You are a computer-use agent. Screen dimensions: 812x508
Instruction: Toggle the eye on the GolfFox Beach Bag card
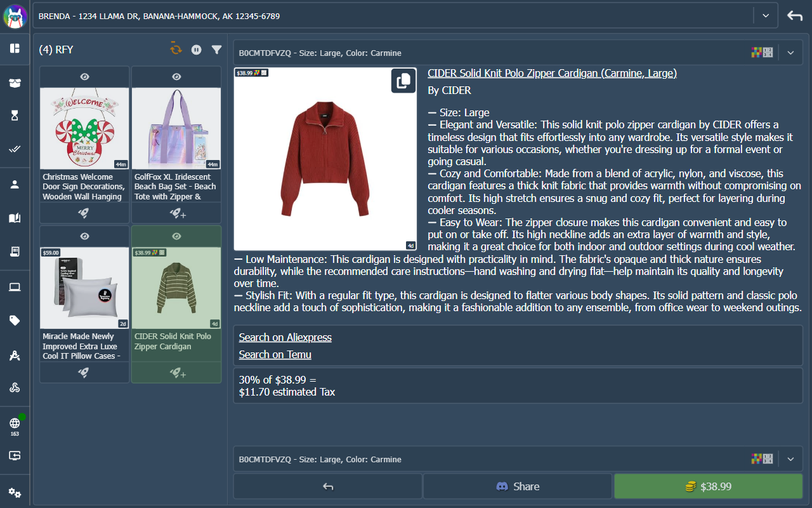click(176, 77)
